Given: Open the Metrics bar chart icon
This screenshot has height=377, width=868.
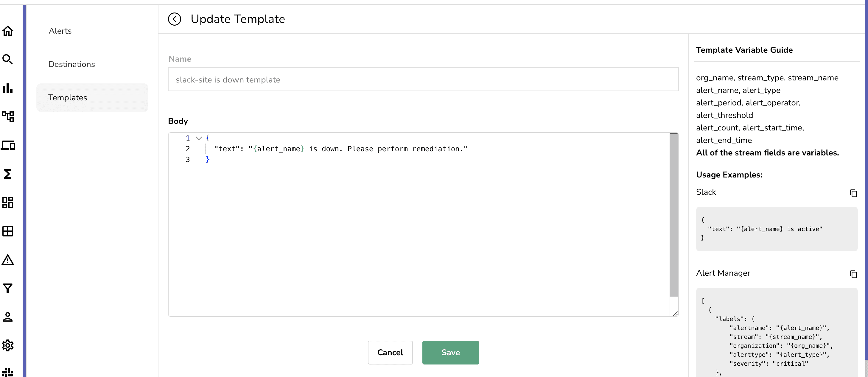Looking at the screenshot, I should point(8,88).
